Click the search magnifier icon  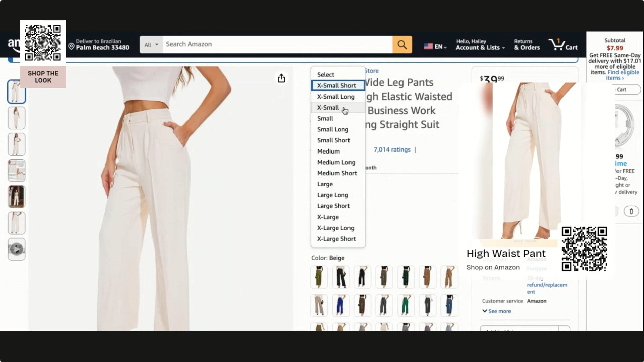(x=402, y=44)
